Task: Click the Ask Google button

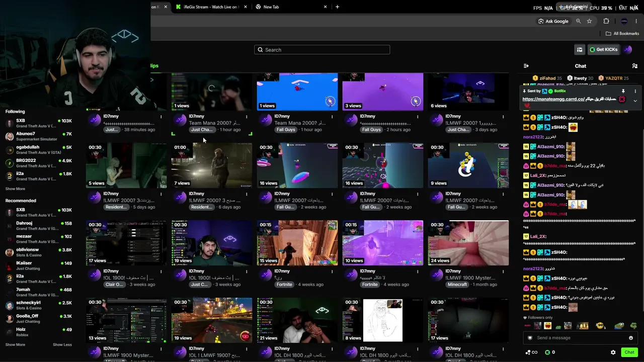Action: [553, 21]
